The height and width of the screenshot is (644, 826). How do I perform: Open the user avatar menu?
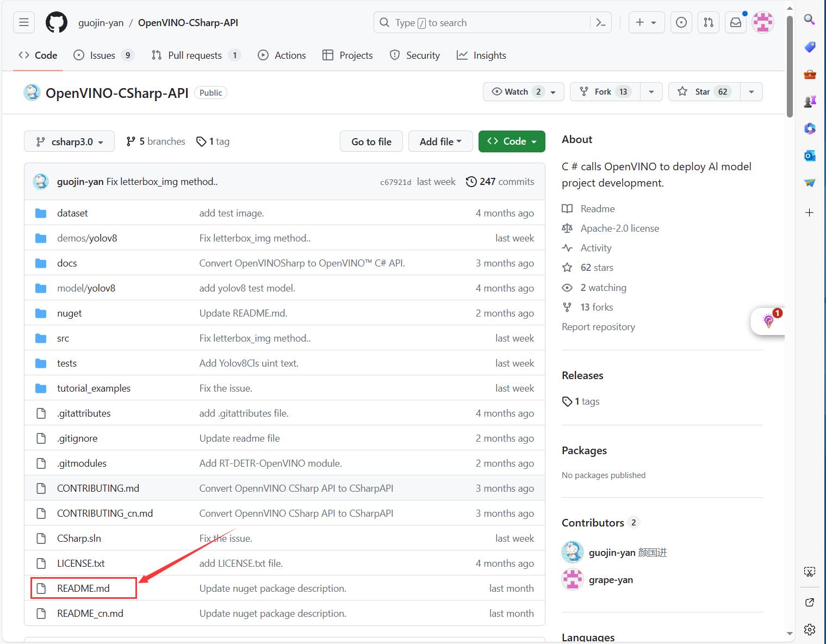[763, 23]
